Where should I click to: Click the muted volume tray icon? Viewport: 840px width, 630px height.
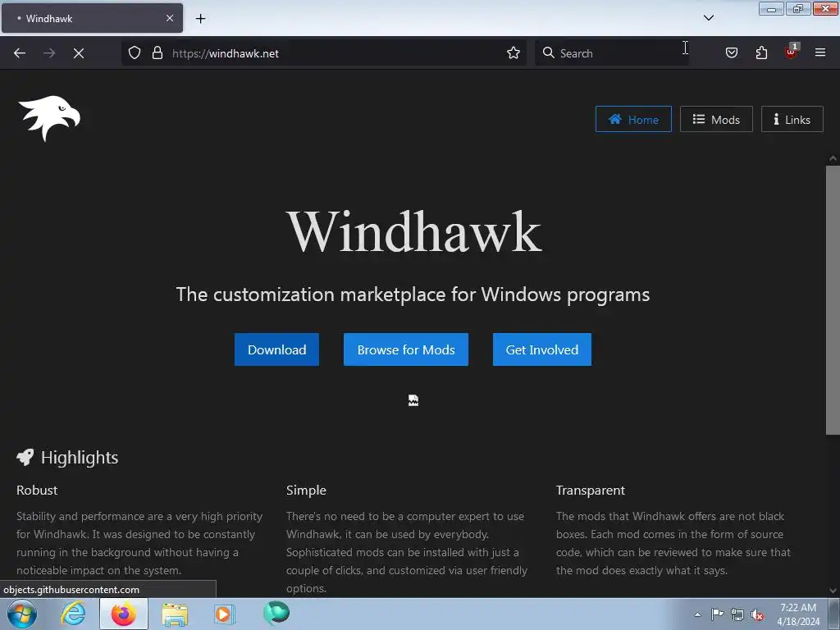[x=757, y=614]
